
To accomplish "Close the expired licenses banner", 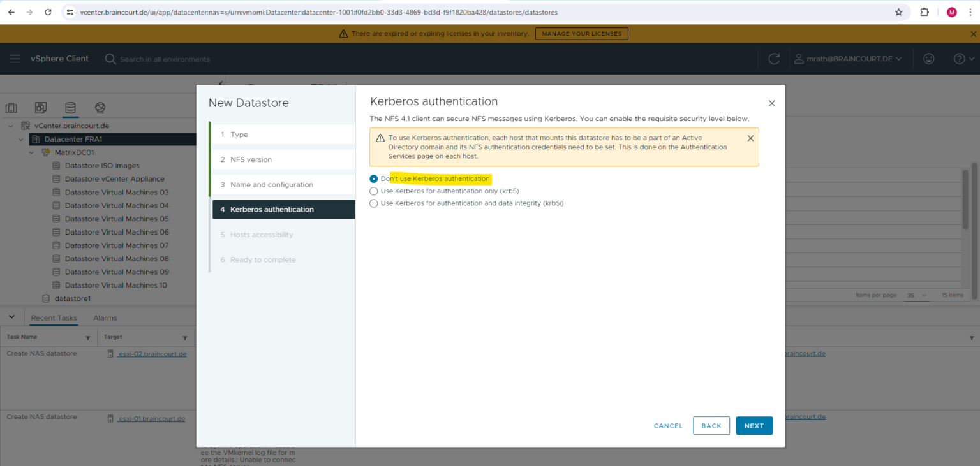I will click(974, 34).
